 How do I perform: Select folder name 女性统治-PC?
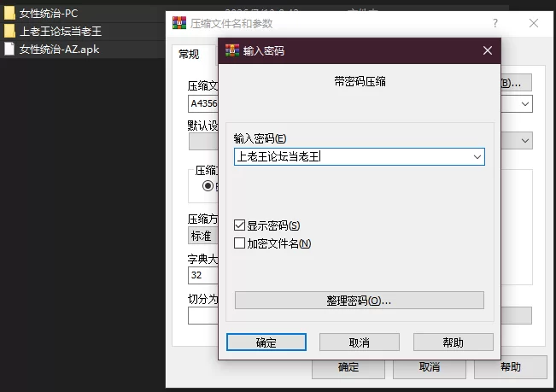[x=49, y=14]
